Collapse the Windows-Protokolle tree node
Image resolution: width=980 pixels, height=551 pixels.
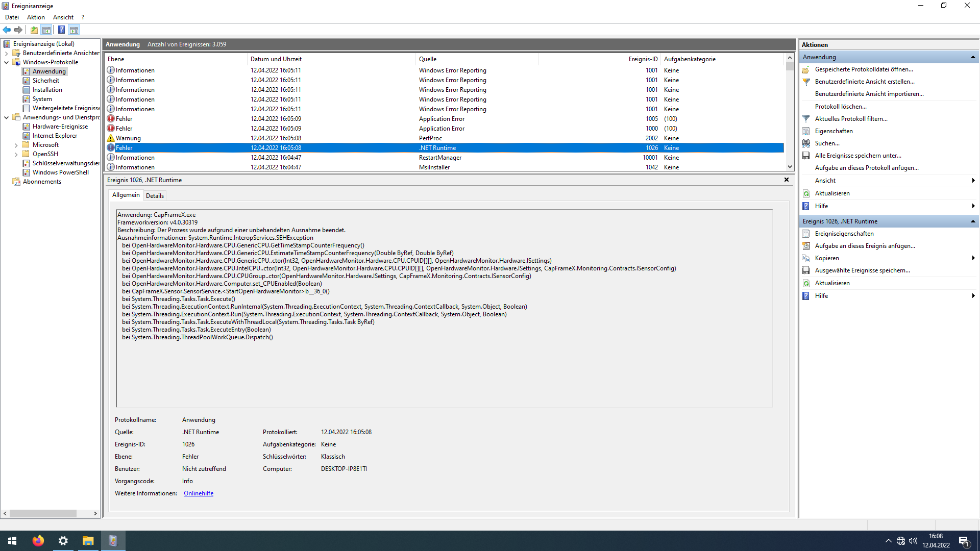tap(6, 62)
